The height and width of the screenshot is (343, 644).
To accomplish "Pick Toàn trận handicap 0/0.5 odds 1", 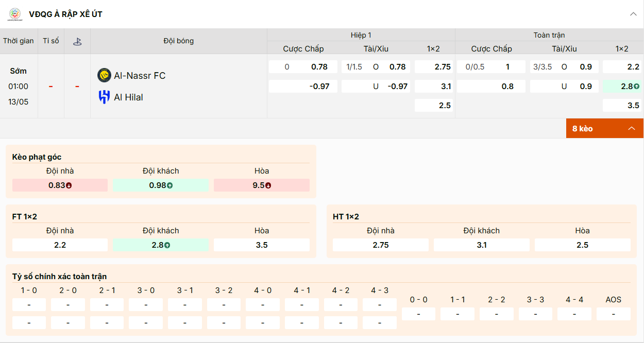I will pos(491,67).
